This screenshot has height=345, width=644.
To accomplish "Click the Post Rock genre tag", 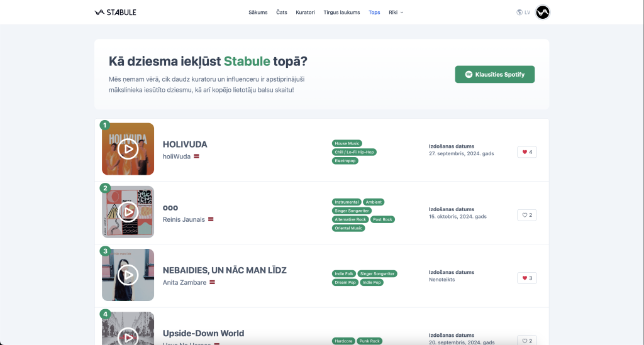I will pyautogui.click(x=382, y=219).
